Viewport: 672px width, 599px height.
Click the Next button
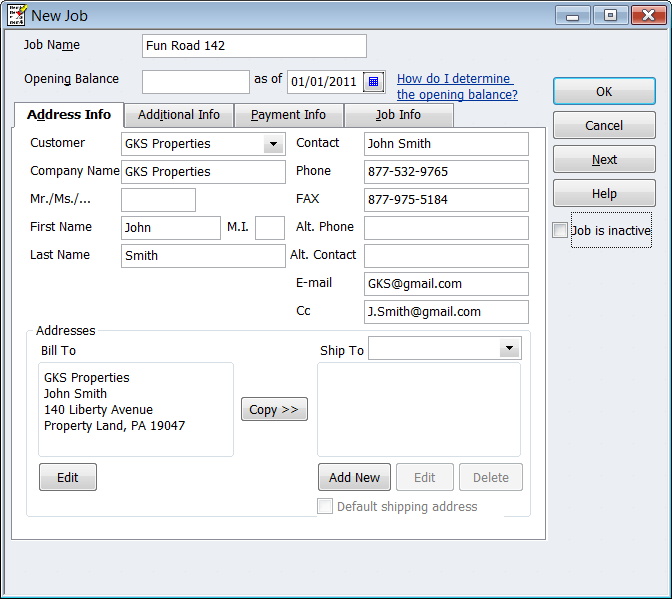tap(603, 159)
